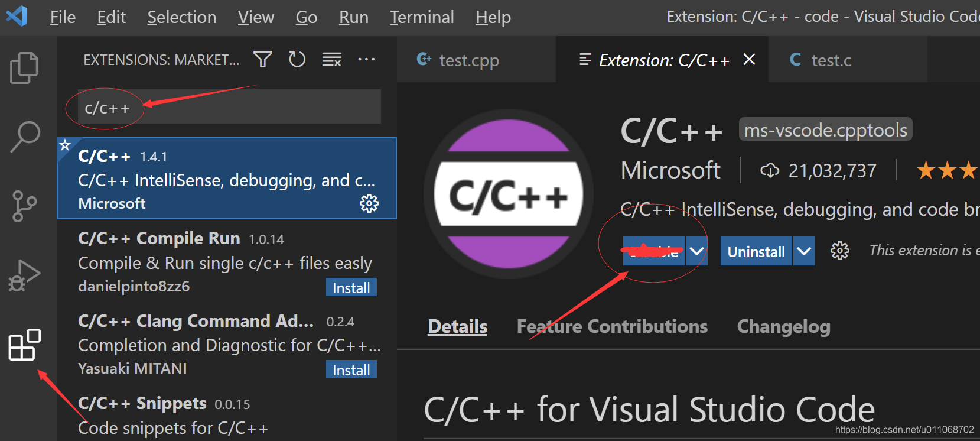The image size is (980, 441).
Task: Click the install count download cloud icon
Action: (x=770, y=171)
